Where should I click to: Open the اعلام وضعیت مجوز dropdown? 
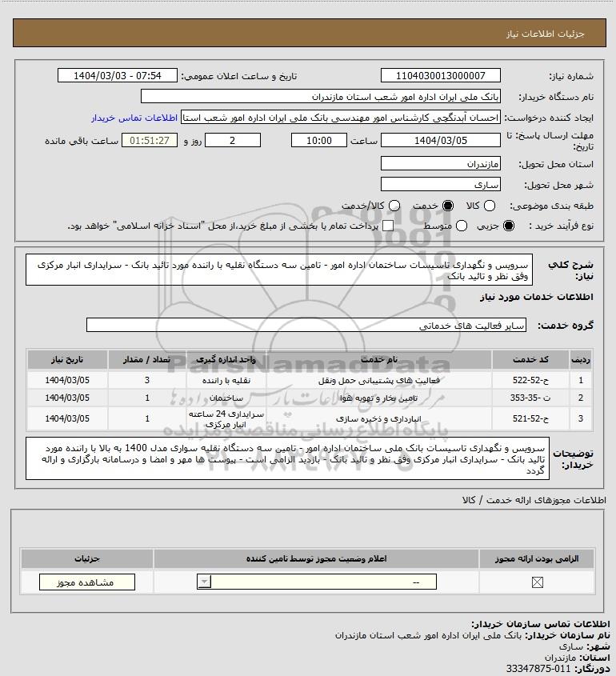coord(317,582)
